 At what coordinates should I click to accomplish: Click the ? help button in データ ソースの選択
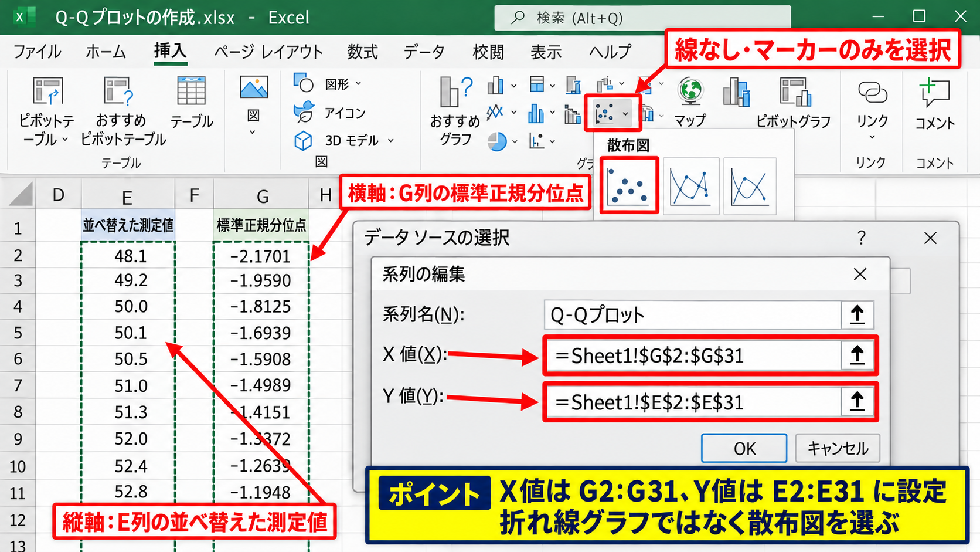pos(861,238)
